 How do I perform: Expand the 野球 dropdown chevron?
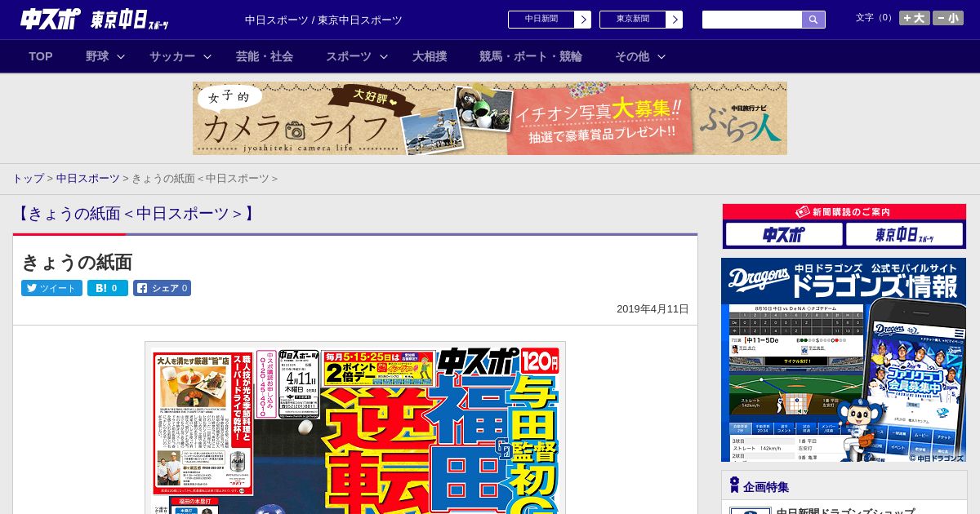(121, 56)
